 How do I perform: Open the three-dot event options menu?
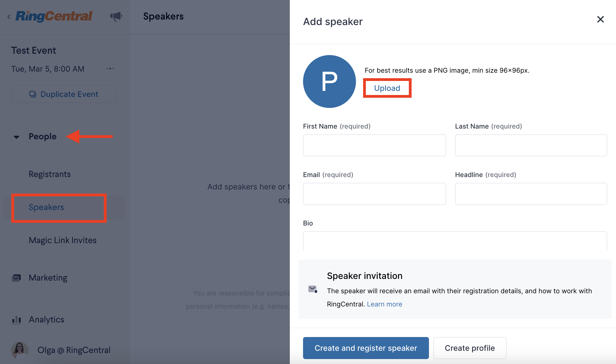110,69
